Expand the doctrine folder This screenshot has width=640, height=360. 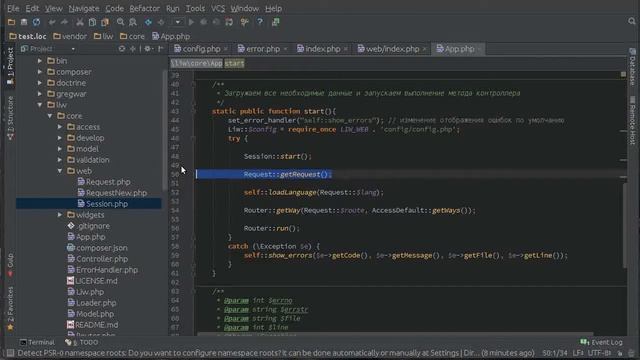40,83
